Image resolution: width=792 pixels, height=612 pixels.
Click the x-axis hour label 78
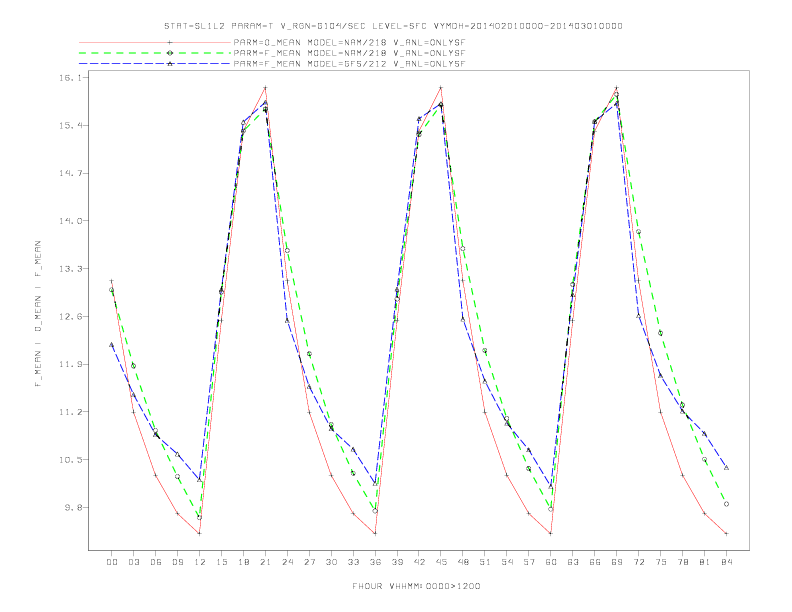click(x=682, y=562)
